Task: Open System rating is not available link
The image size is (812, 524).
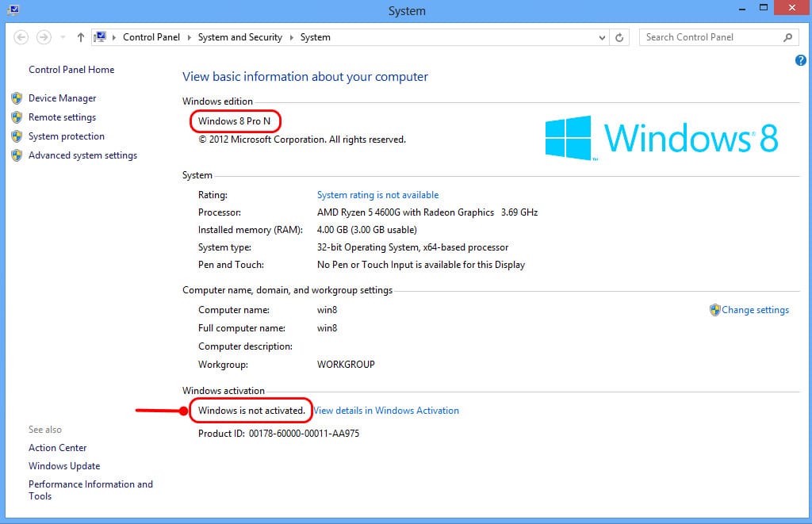Action: tap(377, 195)
